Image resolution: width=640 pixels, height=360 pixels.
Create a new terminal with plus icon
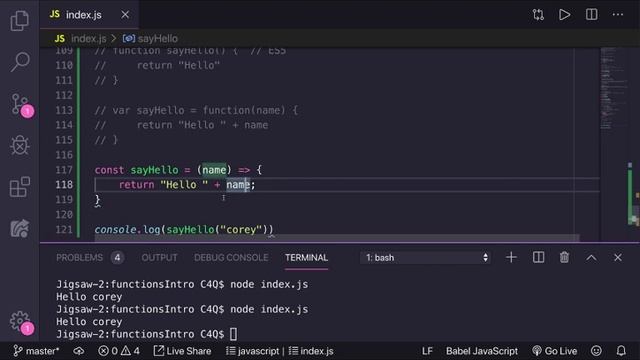click(x=511, y=258)
